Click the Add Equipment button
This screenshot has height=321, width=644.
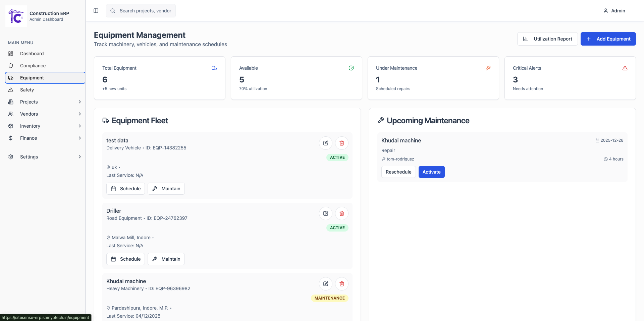pyautogui.click(x=608, y=39)
